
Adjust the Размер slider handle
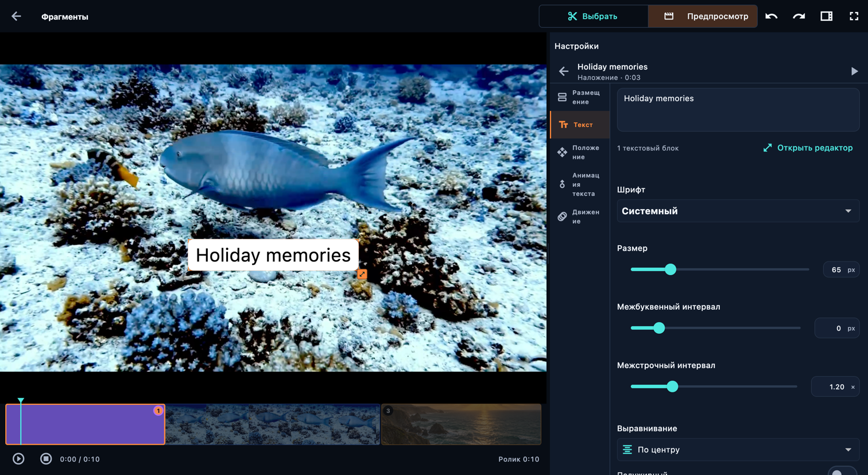[x=670, y=269]
